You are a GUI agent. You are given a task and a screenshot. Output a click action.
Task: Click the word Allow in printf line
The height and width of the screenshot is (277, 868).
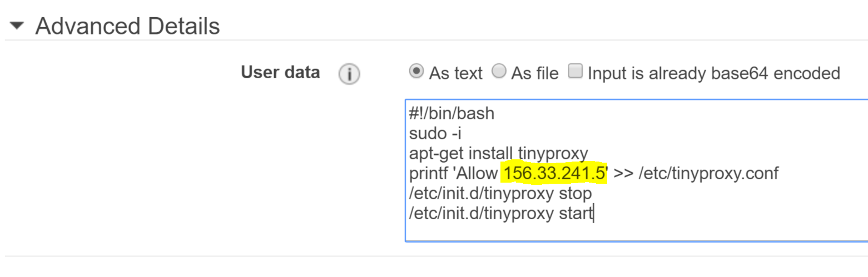477,174
